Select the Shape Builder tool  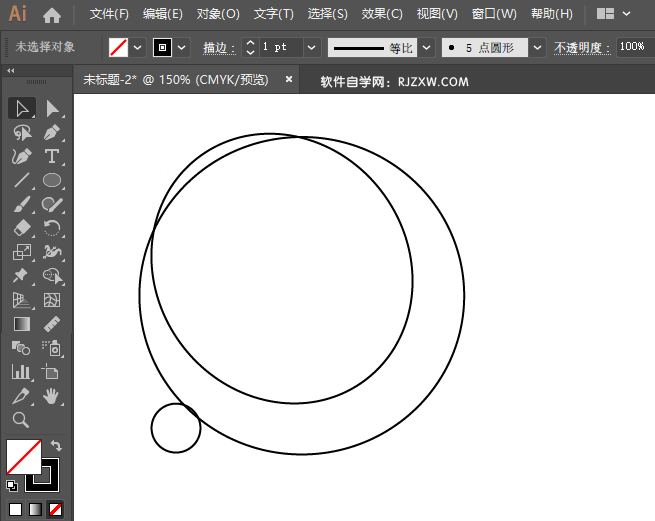coord(52,276)
